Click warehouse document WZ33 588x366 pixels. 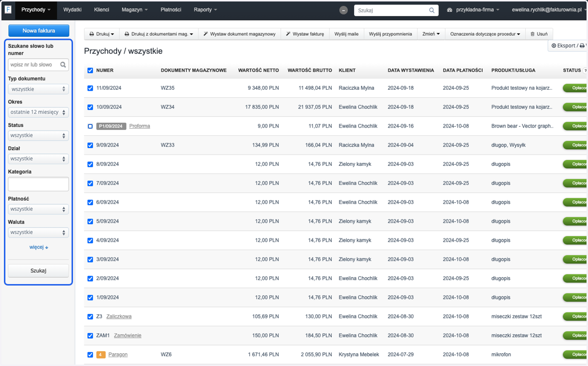(168, 145)
